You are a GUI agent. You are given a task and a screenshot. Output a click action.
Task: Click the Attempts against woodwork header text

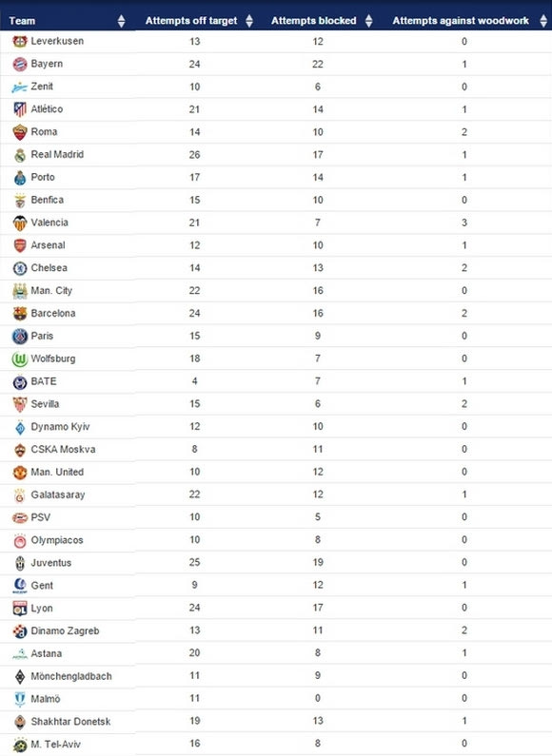(x=461, y=21)
